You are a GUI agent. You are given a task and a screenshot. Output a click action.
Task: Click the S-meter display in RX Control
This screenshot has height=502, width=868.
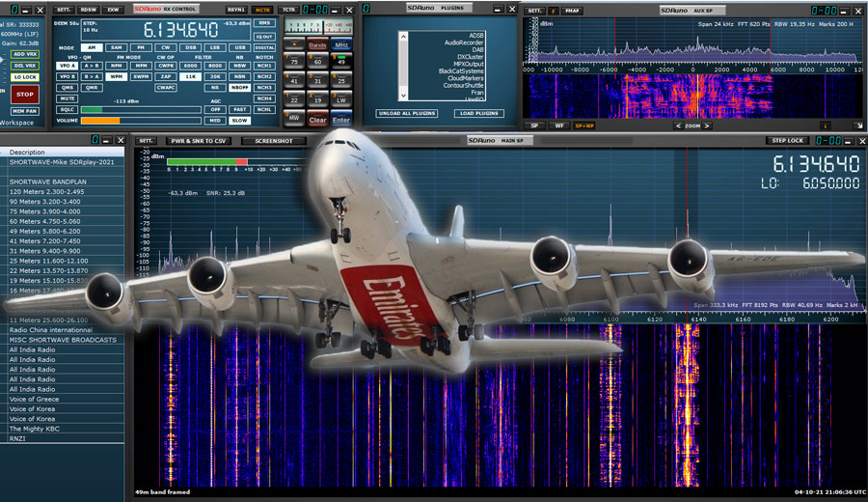[318, 27]
